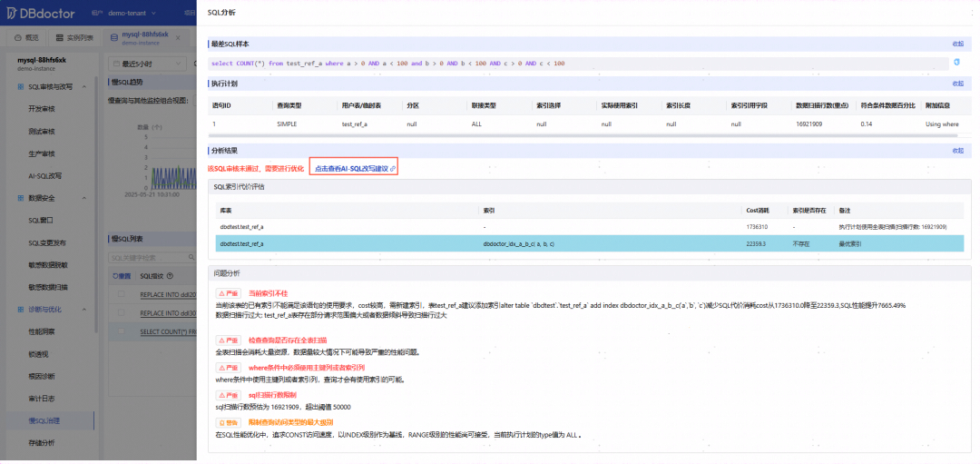Open the 最近5小时 time range dropdown

[x=148, y=64]
